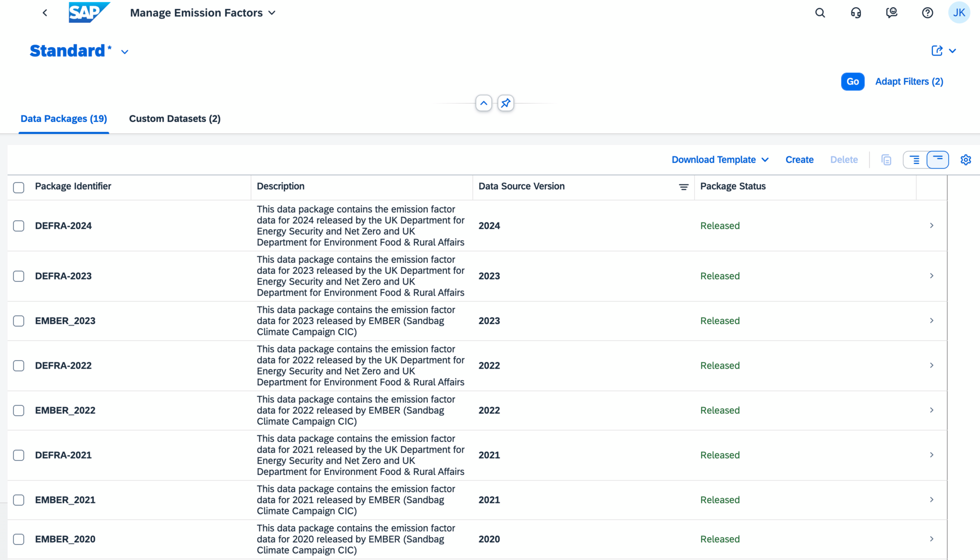
Task: Open EMBER_2021 details via row chevron
Action: pos(932,500)
